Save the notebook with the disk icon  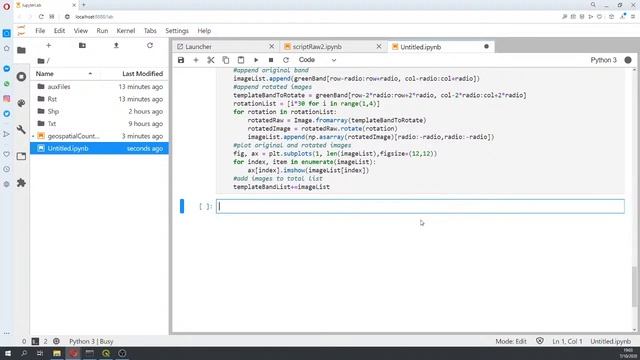coord(181,60)
